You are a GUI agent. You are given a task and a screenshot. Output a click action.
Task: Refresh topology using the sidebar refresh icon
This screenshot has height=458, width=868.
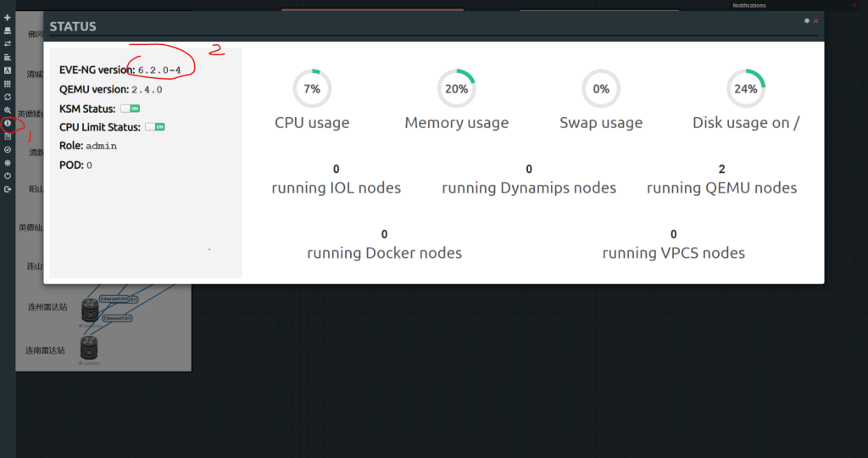[8, 97]
